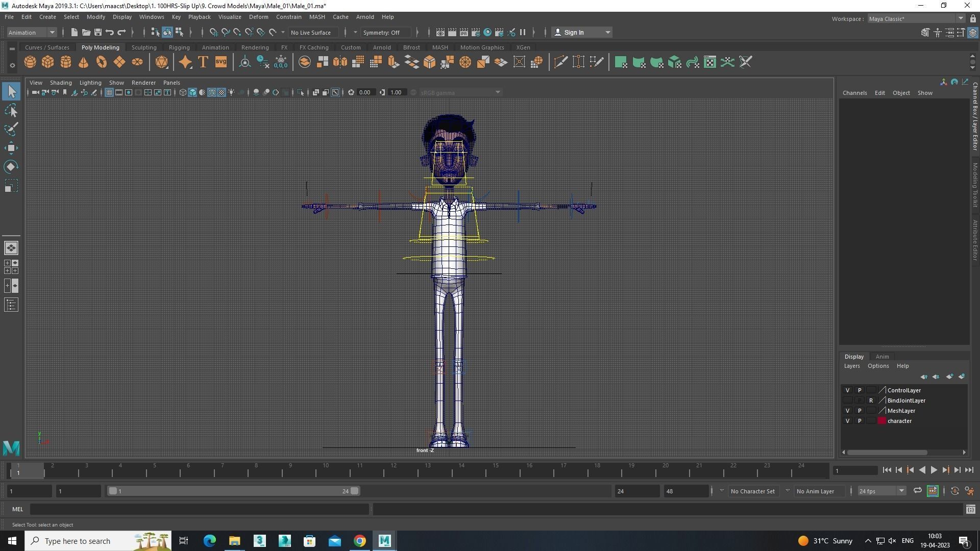This screenshot has width=980, height=551.
Task: Toggle visibility V of MeshLayer
Action: point(847,411)
